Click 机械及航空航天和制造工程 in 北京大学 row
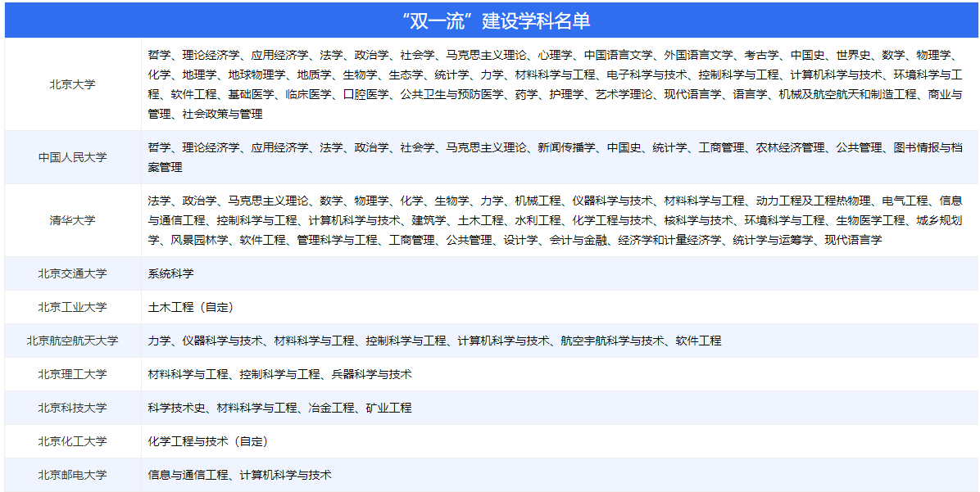 847,95
